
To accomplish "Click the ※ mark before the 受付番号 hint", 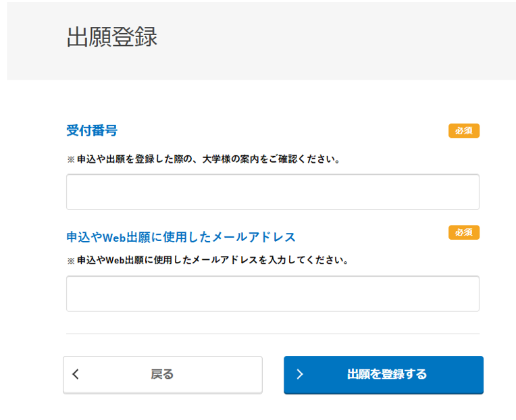I will tap(70, 160).
